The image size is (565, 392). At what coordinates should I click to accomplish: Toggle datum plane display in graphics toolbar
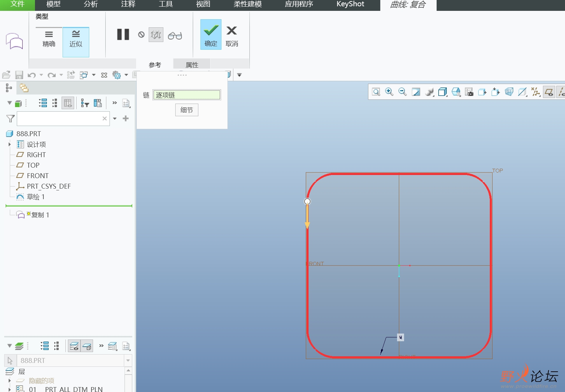click(549, 92)
